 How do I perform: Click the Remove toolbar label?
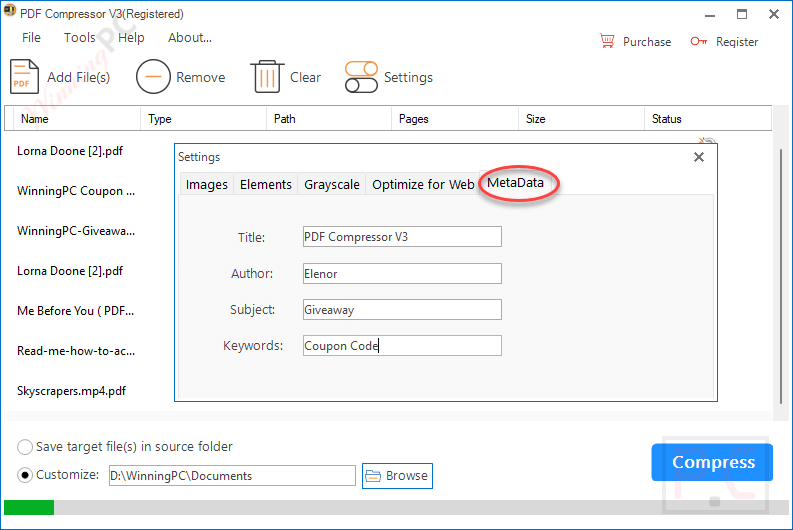click(x=201, y=77)
